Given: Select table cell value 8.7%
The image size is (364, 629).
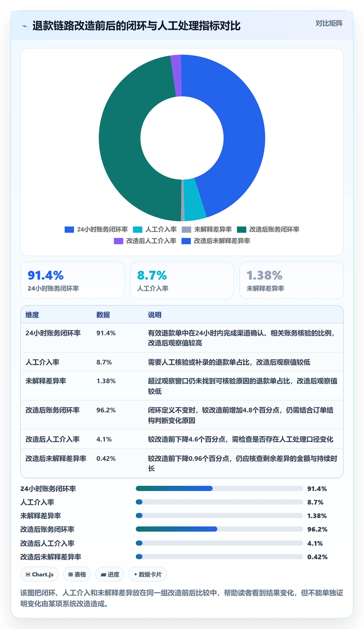Looking at the screenshot, I should (x=104, y=362).
